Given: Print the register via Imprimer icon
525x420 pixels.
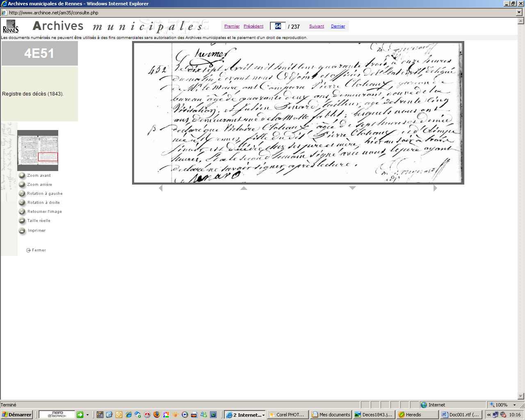Looking at the screenshot, I should coord(22,231).
